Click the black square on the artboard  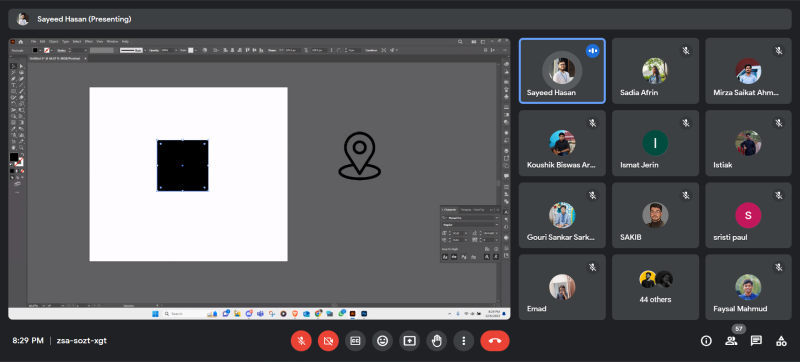coord(182,165)
